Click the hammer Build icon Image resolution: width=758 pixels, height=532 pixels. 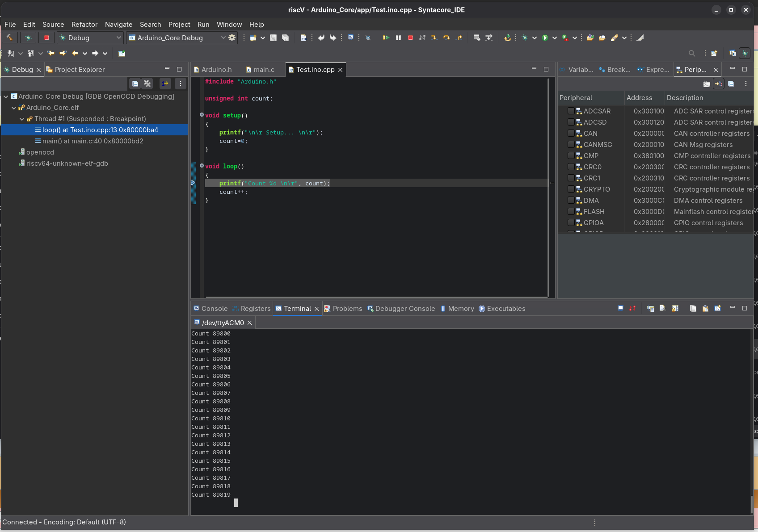pos(9,38)
